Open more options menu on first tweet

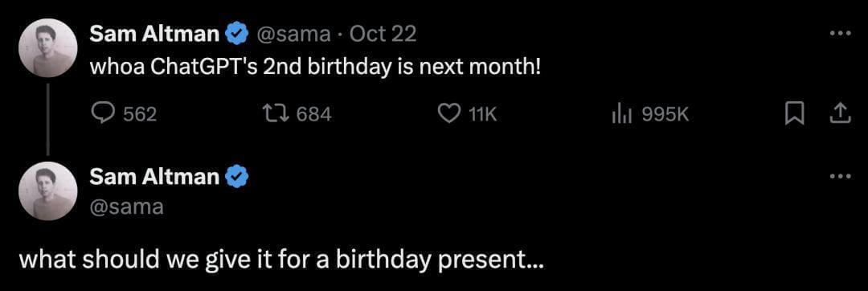(x=839, y=33)
